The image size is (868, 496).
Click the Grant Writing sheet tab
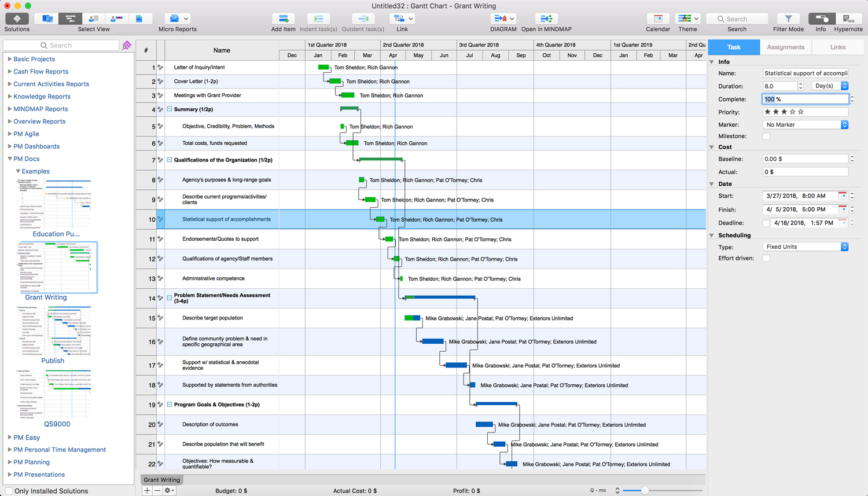162,480
